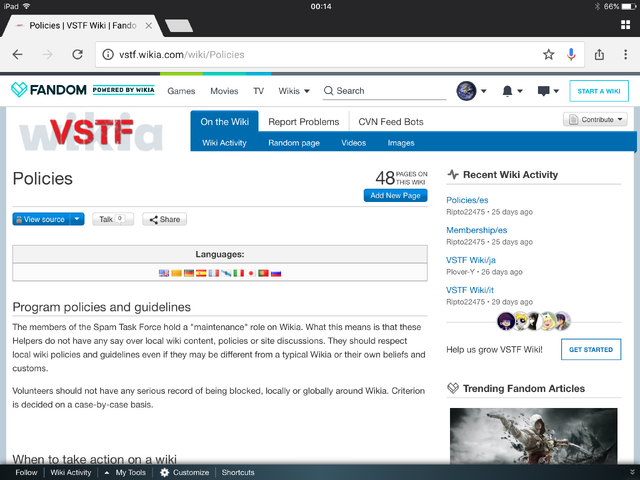640x480 pixels.
Task: Open the trending article assassin thumbnail
Action: pyautogui.click(x=533, y=436)
